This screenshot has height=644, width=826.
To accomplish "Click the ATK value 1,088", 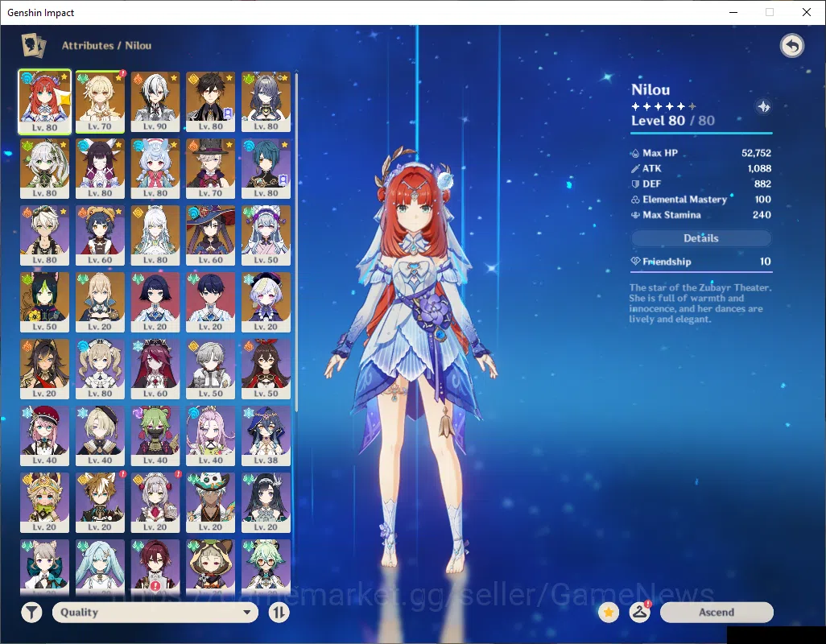I will [759, 168].
